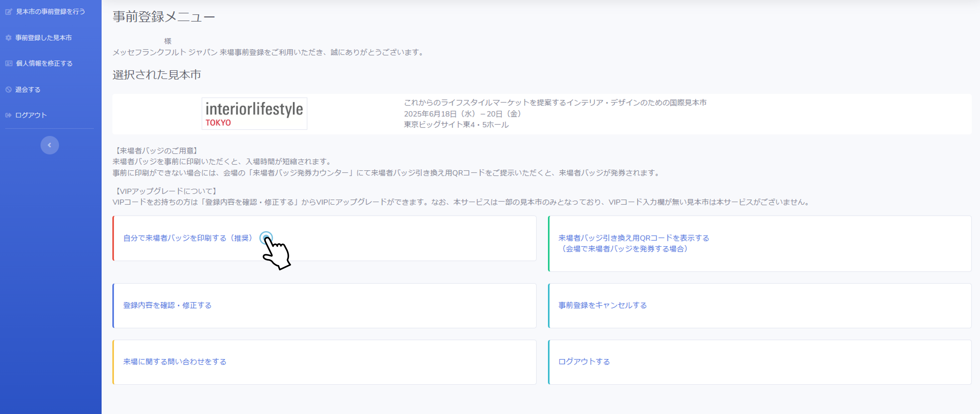Screen dimensions: 980x414
Task: Click the edit icon beside 見本市の事前登録を行う
Action: click(x=8, y=12)
